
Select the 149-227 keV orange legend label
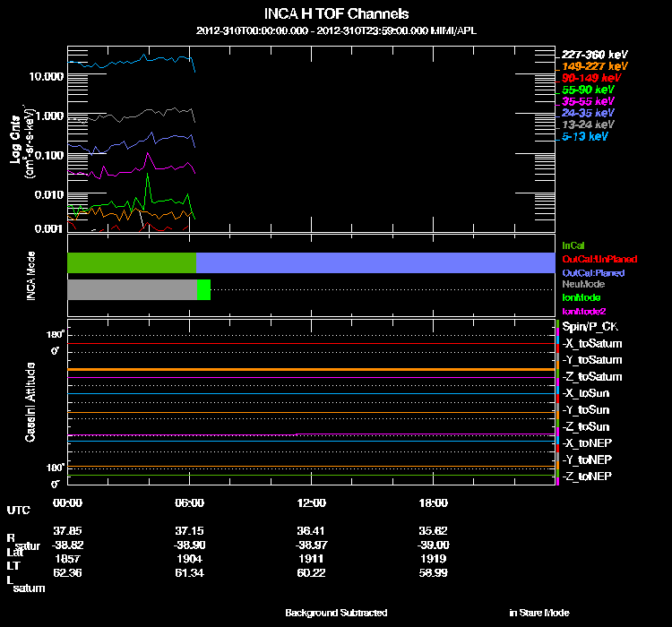coord(590,66)
